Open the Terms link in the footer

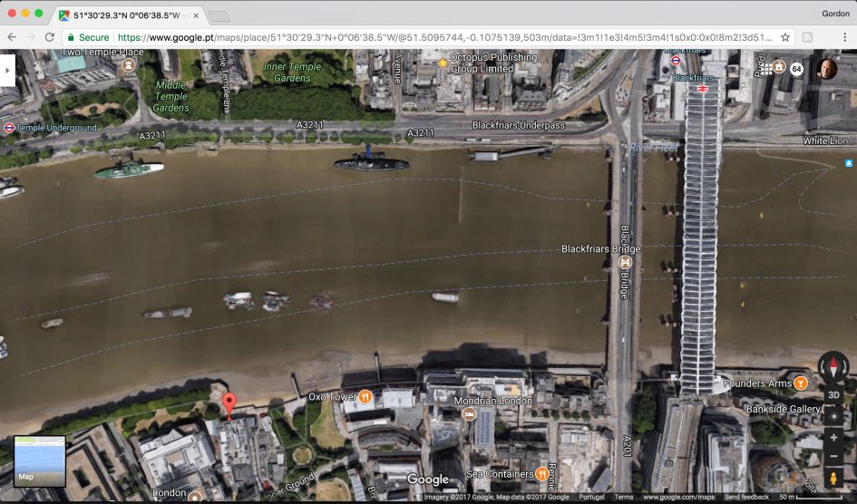click(624, 497)
